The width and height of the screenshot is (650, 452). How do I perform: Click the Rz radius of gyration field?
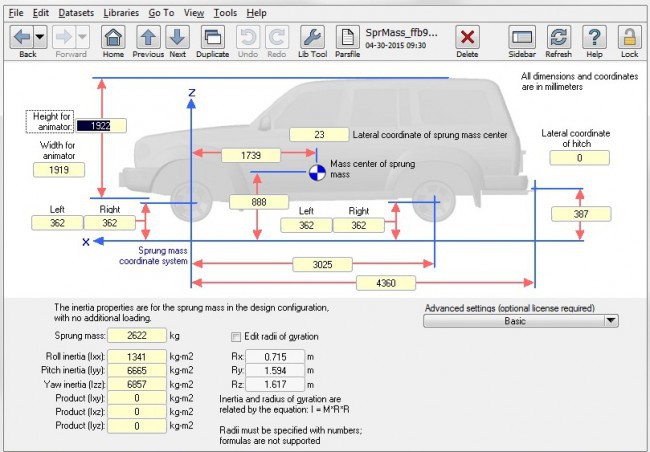pos(275,384)
